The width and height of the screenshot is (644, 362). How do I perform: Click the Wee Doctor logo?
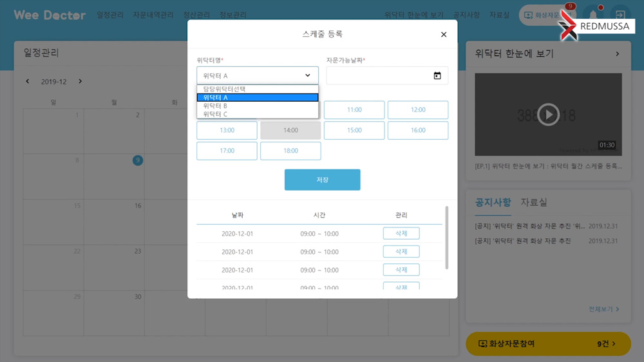[50, 15]
